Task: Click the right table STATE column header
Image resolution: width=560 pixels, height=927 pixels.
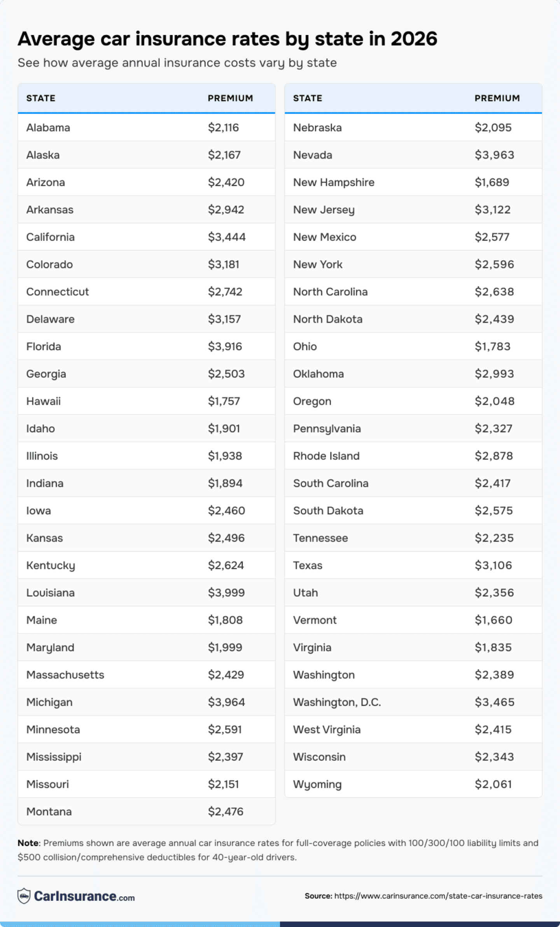Action: pyautogui.click(x=308, y=98)
